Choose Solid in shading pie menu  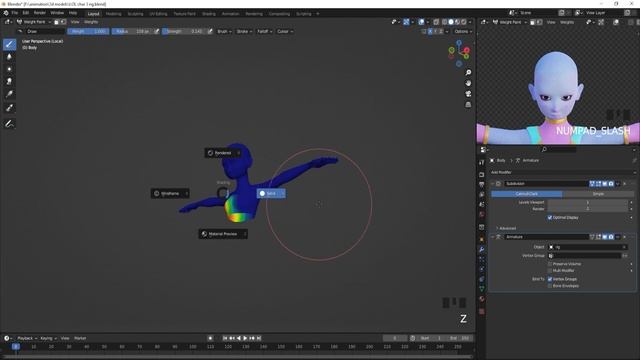tap(271, 193)
